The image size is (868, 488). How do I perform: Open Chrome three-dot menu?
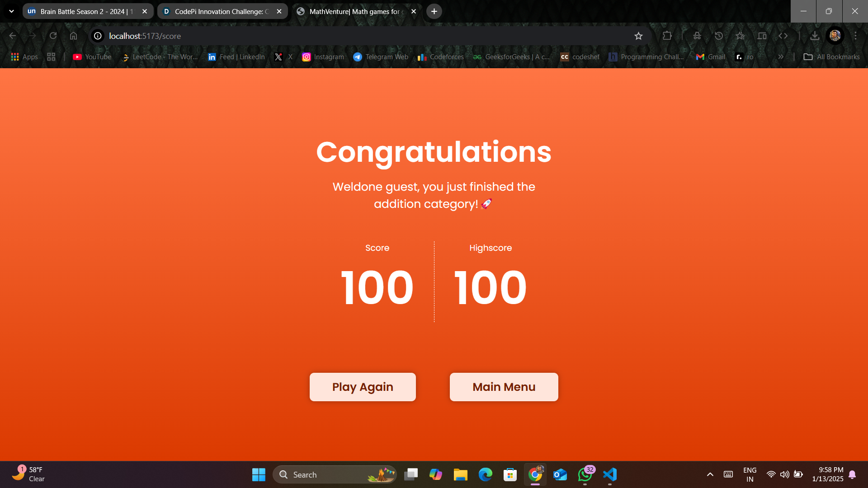click(855, 36)
